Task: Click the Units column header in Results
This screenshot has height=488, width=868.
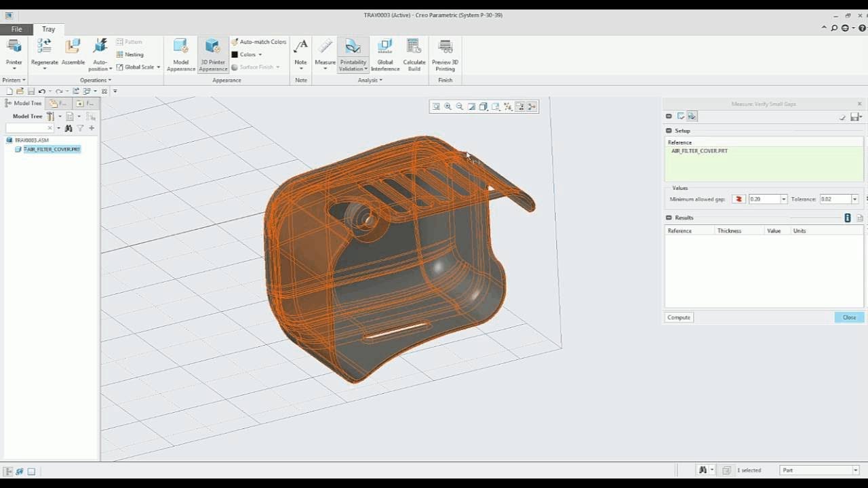Action: 800,231
